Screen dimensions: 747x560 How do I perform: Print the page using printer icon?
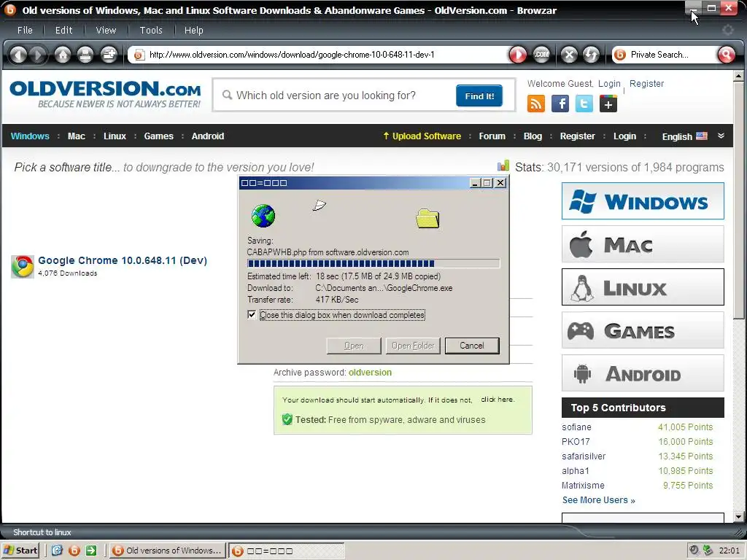(85, 55)
